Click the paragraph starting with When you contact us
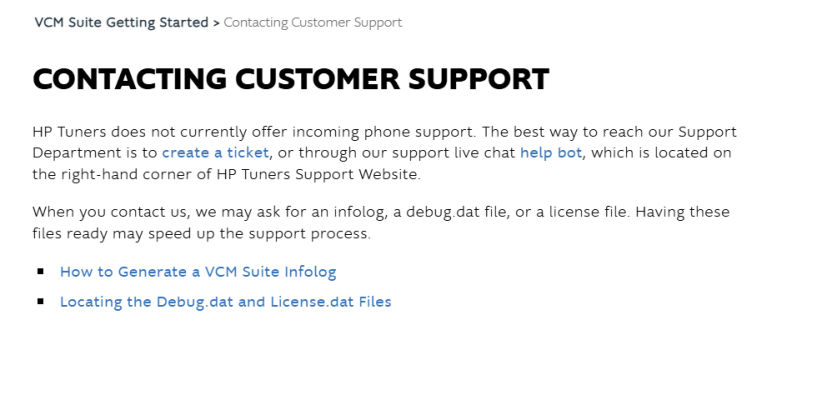The width and height of the screenshot is (827, 400). 381,222
